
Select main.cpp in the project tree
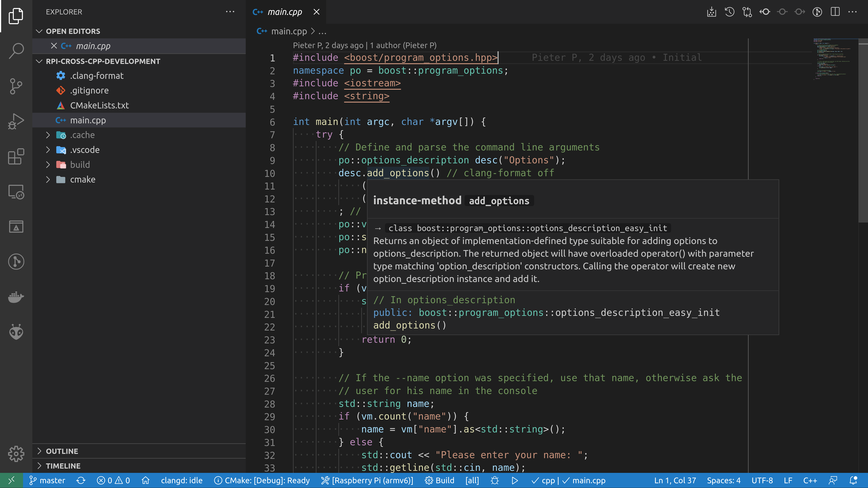[139, 120]
